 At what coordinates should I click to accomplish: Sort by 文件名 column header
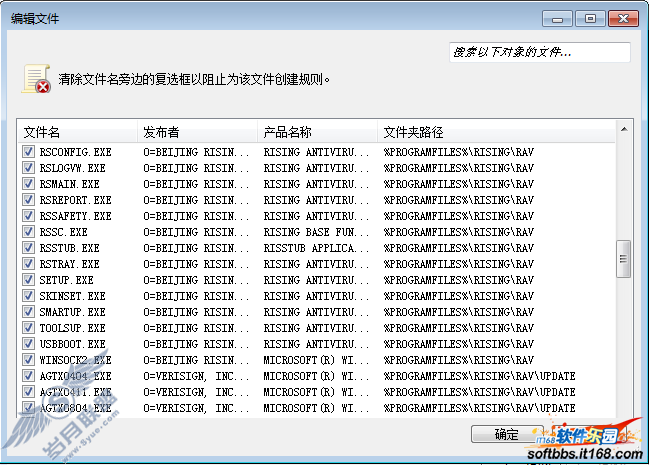[x=77, y=133]
